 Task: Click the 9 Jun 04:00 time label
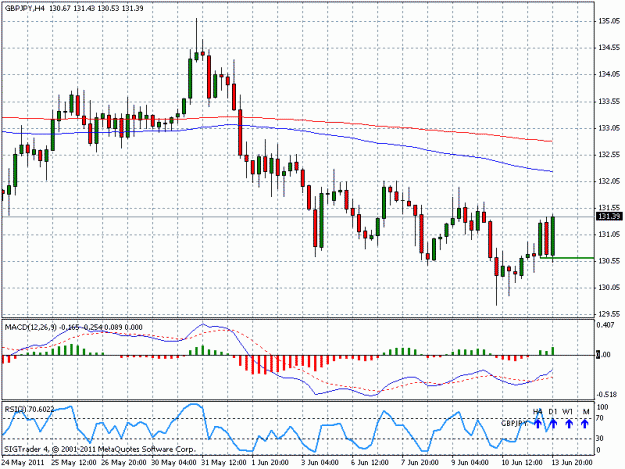pos(470,463)
